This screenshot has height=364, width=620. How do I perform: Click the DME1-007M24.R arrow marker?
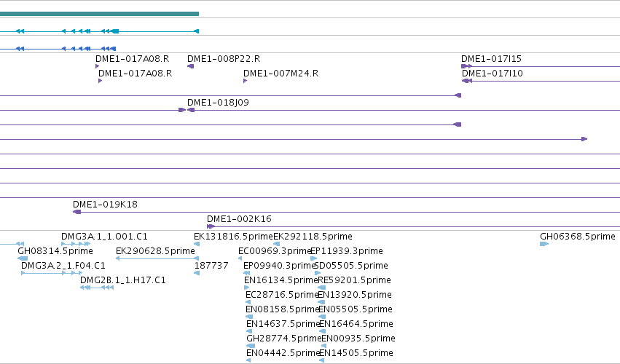[245, 81]
